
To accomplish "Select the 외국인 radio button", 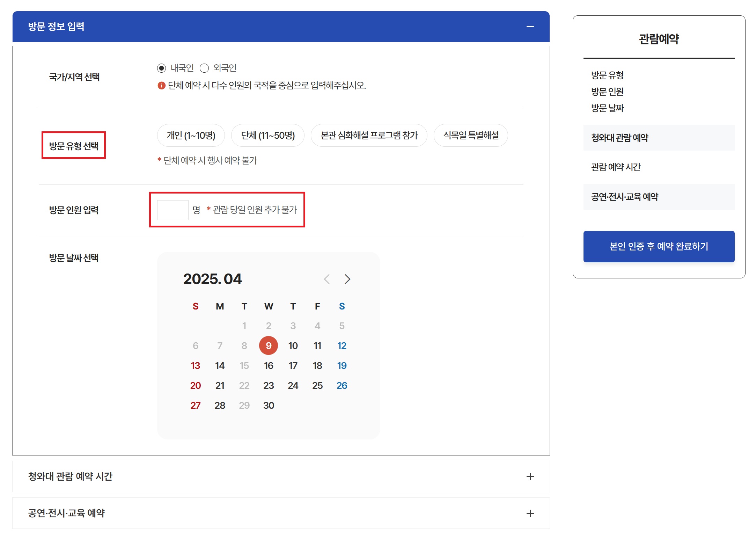I will [204, 68].
